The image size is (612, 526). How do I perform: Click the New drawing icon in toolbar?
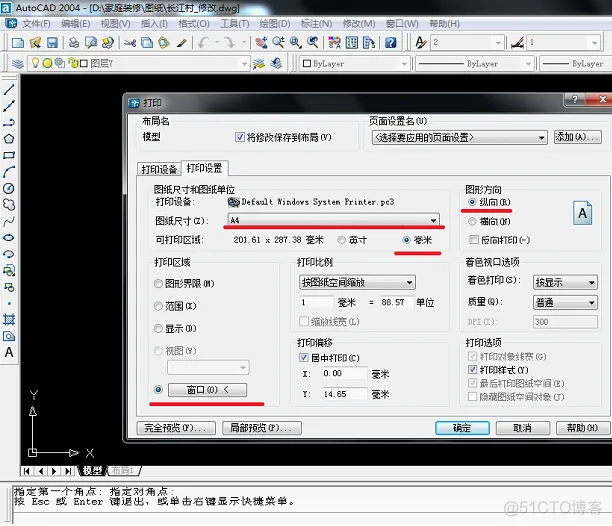click(18, 43)
